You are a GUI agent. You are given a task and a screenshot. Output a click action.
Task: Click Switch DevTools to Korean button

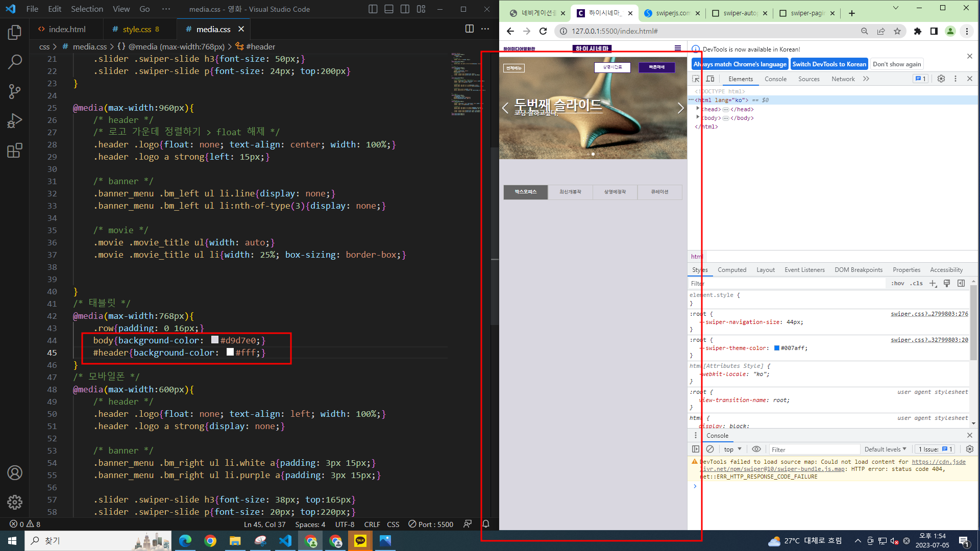click(x=829, y=64)
